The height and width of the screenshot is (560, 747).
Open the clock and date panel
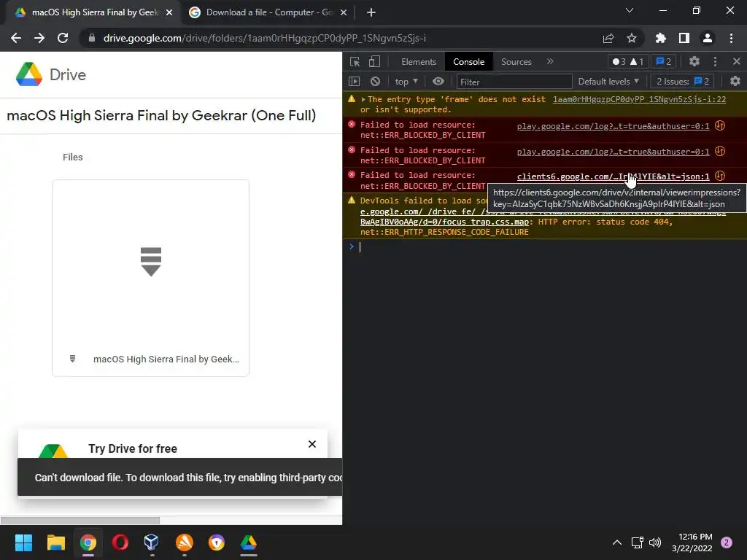point(692,542)
